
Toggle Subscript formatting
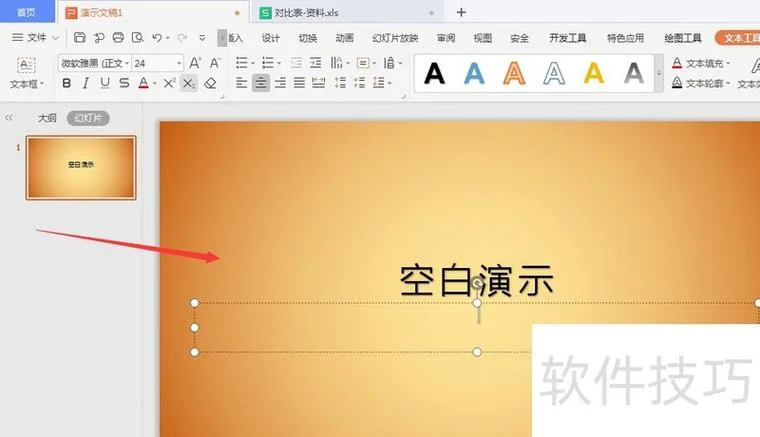188,83
